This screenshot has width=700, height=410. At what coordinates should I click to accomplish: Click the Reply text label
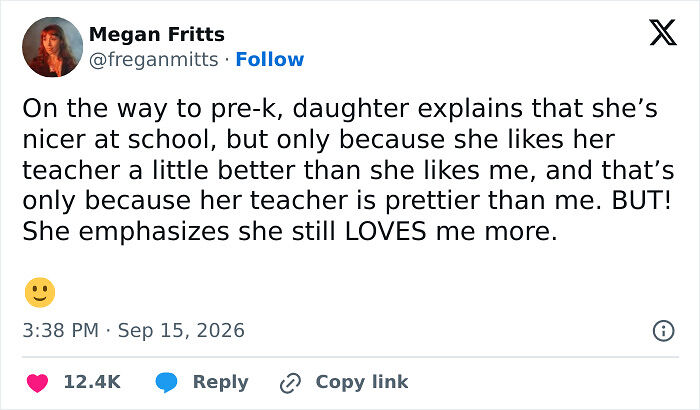[x=221, y=383]
